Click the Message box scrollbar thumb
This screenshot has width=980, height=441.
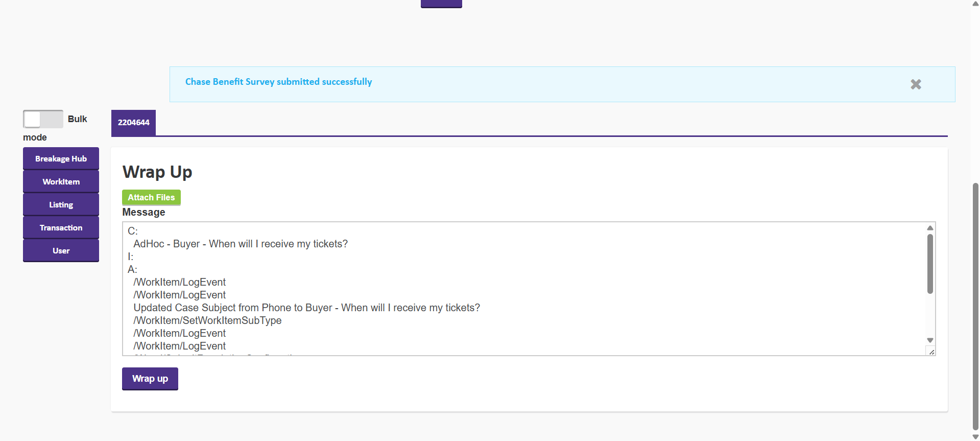coord(930,264)
